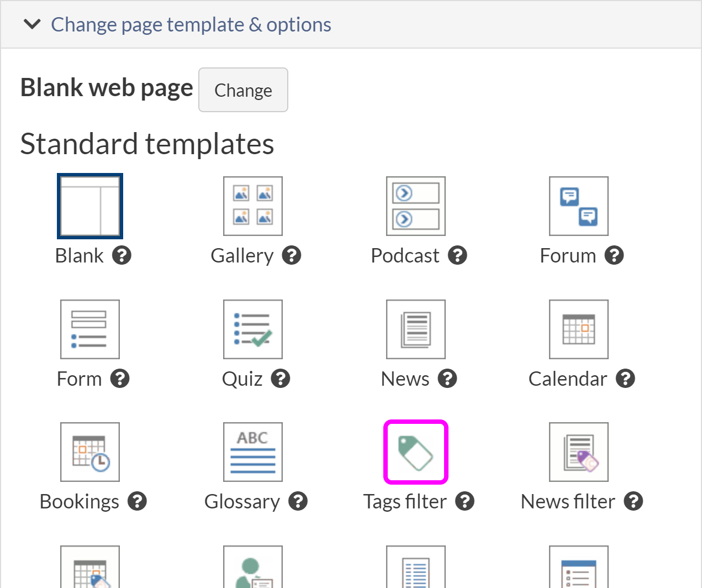Viewport: 702px width, 588px height.
Task: Click the Change button beside Blank web page
Action: 243,90
